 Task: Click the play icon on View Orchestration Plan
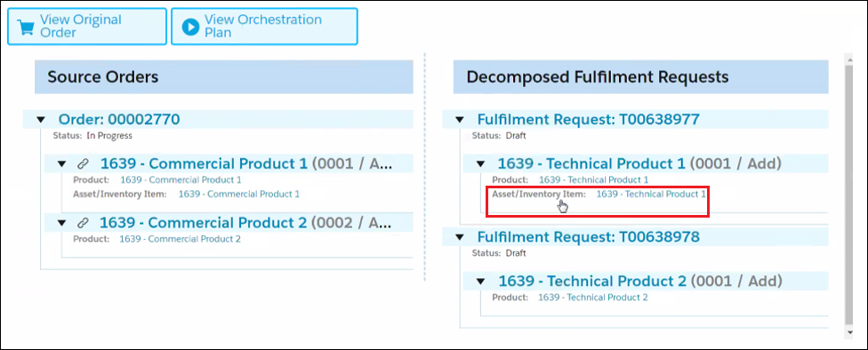pyautogui.click(x=190, y=27)
